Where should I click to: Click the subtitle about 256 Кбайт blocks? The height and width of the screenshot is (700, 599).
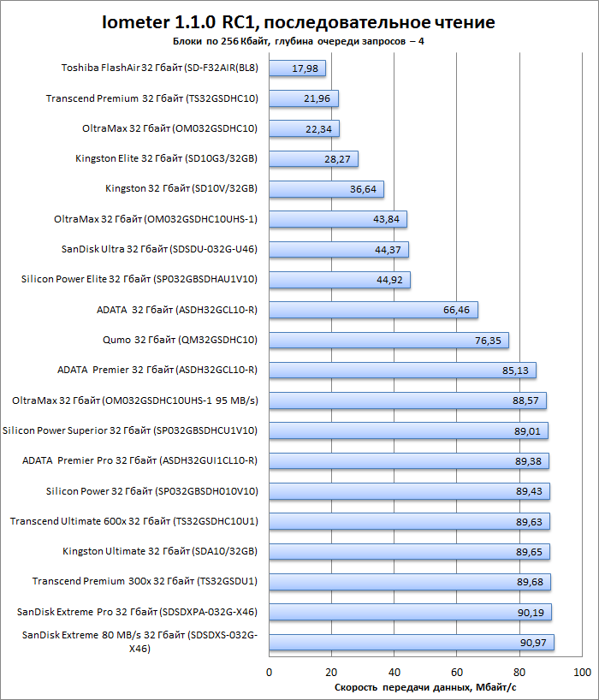pos(298,42)
